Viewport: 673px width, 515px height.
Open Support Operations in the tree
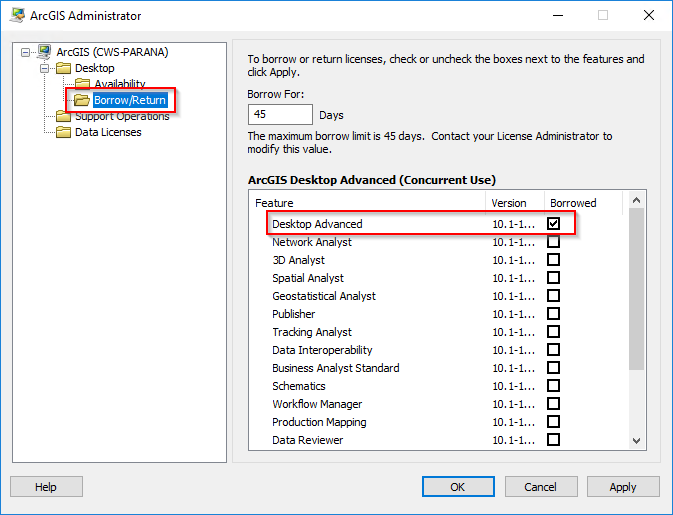coord(122,116)
